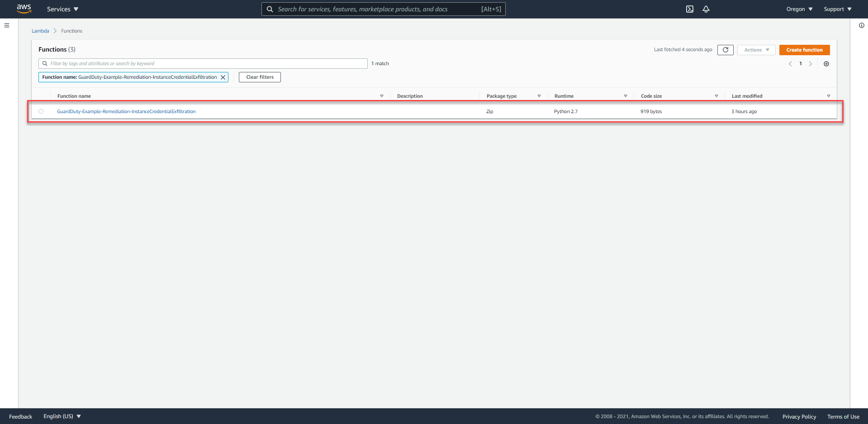Open the notifications bell
Viewport: 868px width, 424px height.
coord(706,9)
